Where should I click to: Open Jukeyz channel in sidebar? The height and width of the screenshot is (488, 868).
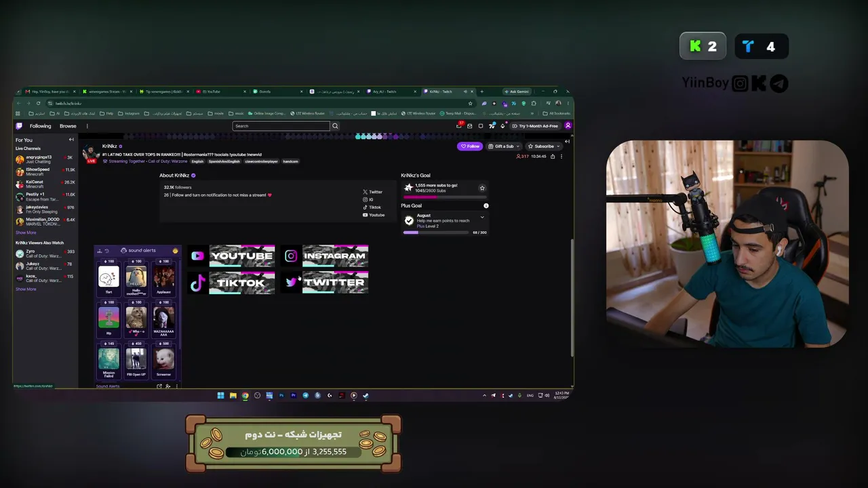(45, 266)
